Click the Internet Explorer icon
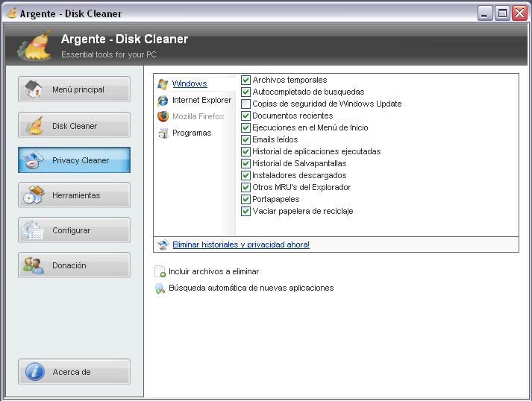This screenshot has height=401, width=532. coord(163,101)
